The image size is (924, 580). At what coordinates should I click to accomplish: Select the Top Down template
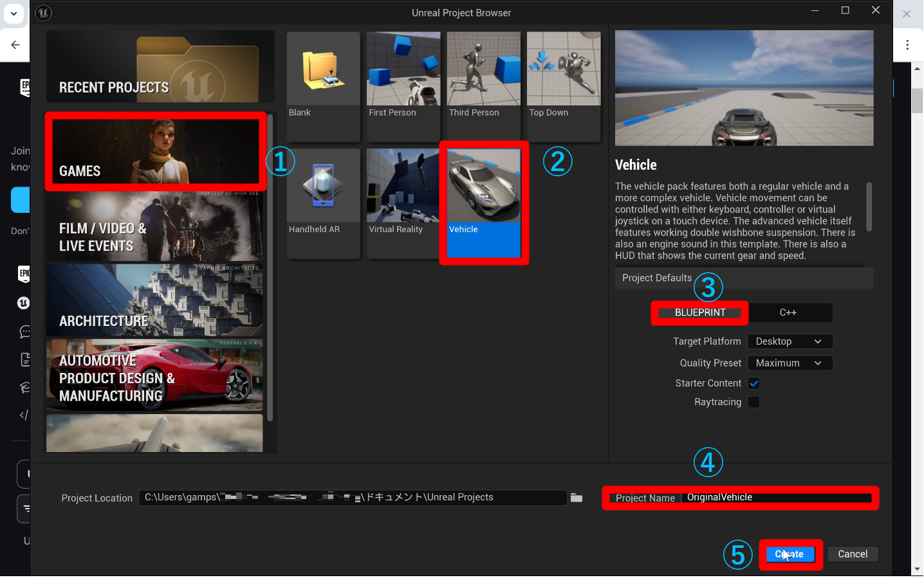tap(564, 86)
